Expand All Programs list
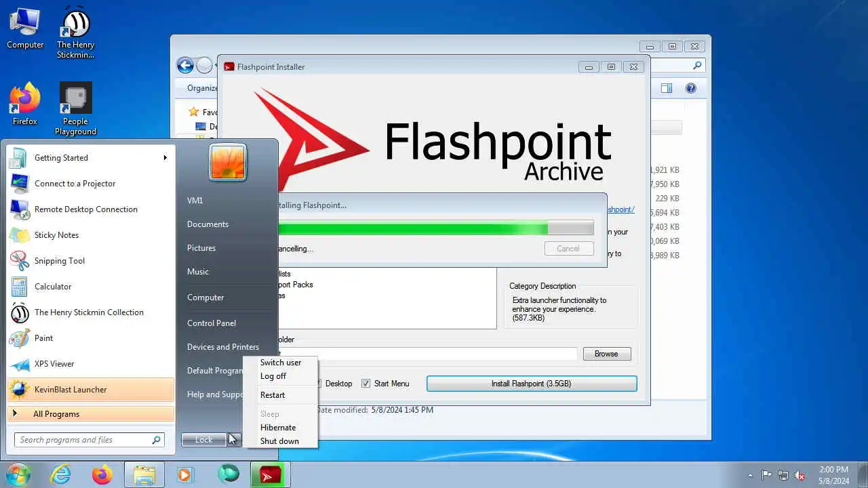The width and height of the screenshot is (868, 488). click(x=90, y=414)
